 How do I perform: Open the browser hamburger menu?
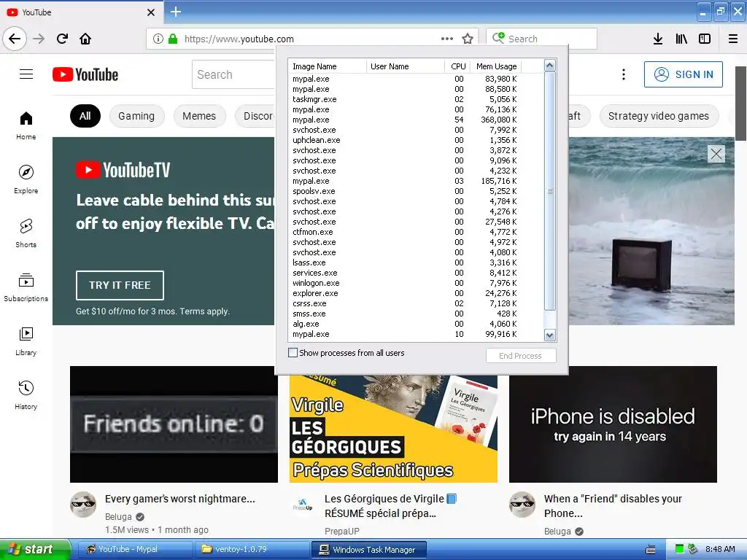coord(733,39)
